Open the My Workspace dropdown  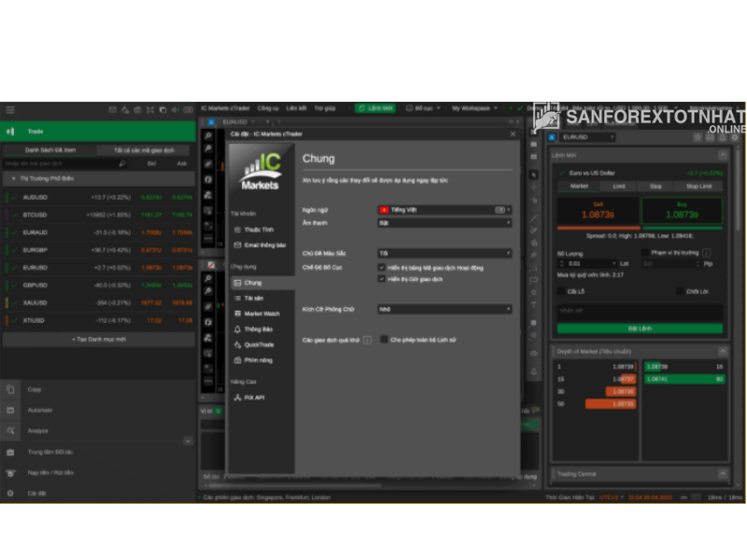(x=474, y=108)
